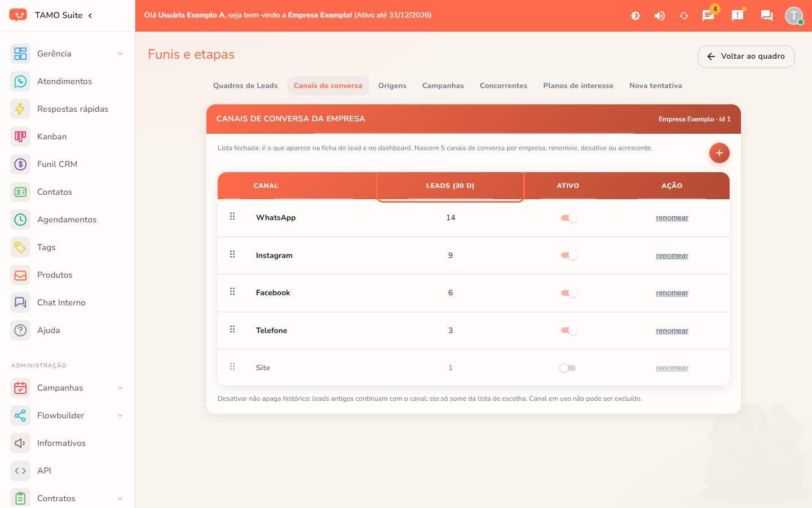Open Atendimentos from the sidebar
Viewport: 812px width, 508px height.
pos(64,81)
